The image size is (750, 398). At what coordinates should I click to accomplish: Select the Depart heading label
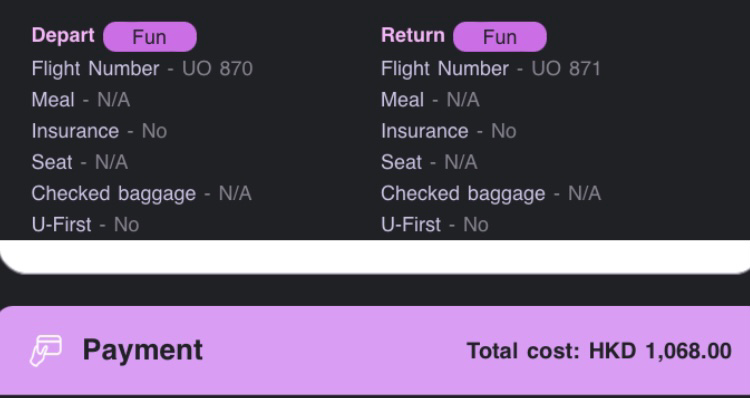(63, 35)
